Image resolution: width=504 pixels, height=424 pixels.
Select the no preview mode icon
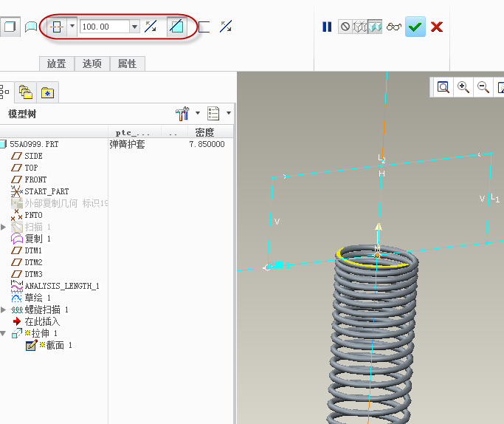click(345, 27)
